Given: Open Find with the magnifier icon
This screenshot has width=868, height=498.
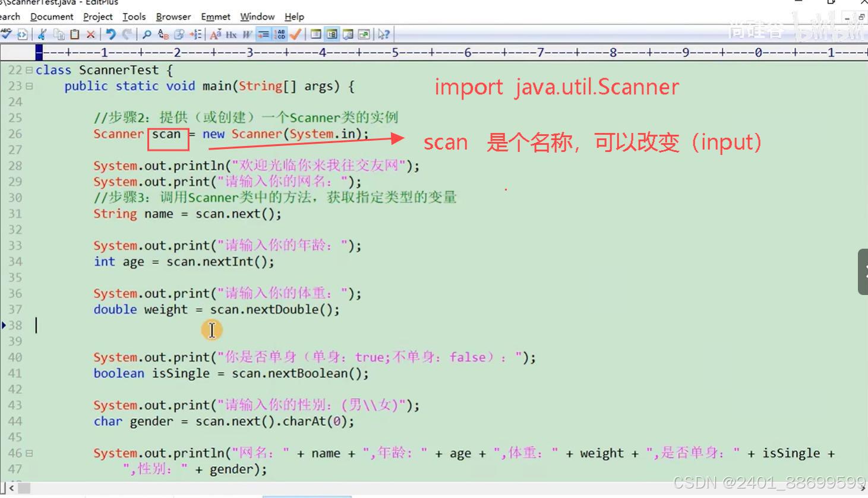Looking at the screenshot, I should 147,34.
